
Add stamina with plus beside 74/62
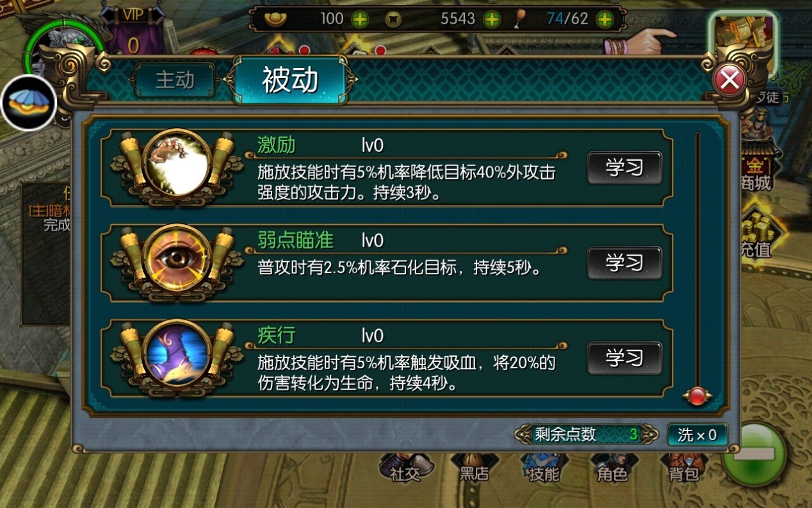[x=605, y=19]
